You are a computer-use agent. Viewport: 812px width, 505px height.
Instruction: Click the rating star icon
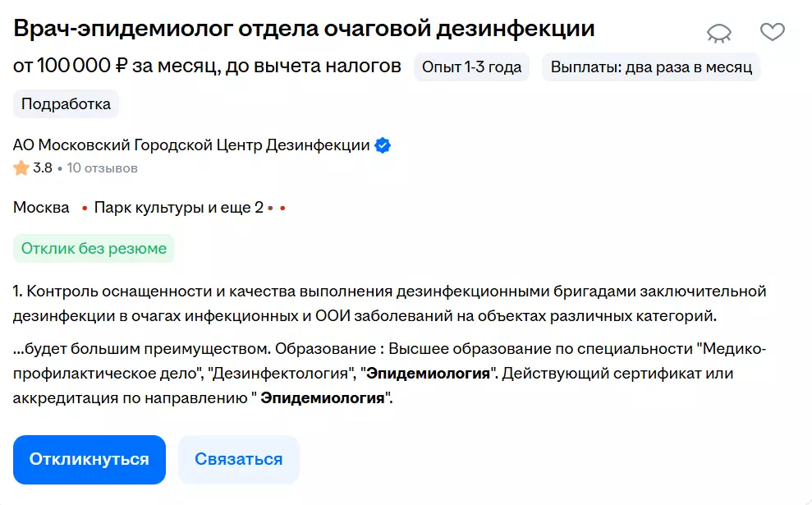click(x=21, y=168)
